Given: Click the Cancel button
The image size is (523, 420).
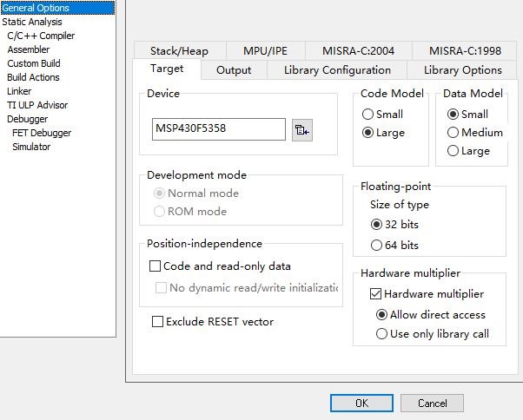Looking at the screenshot, I should [x=432, y=404].
